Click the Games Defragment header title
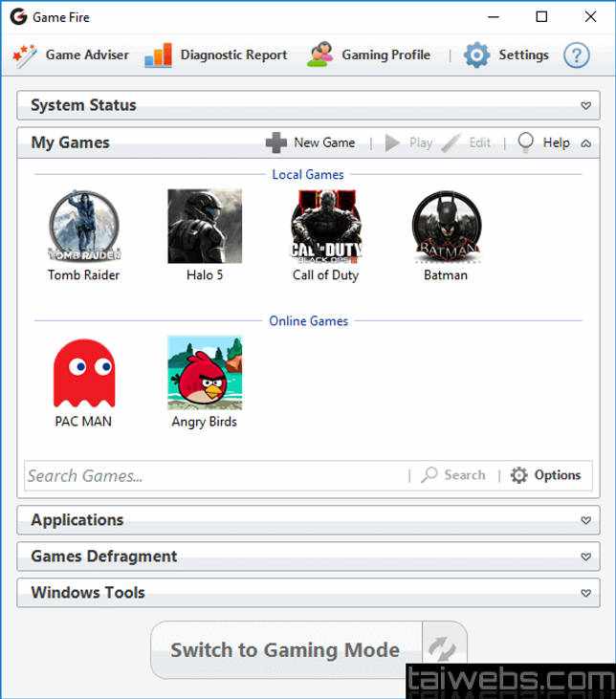 [x=104, y=557]
